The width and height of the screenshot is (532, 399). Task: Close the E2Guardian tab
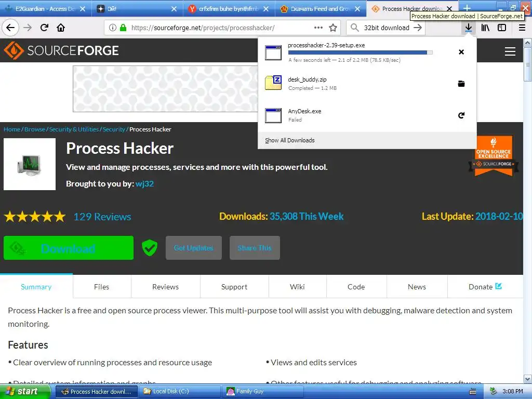(83, 9)
